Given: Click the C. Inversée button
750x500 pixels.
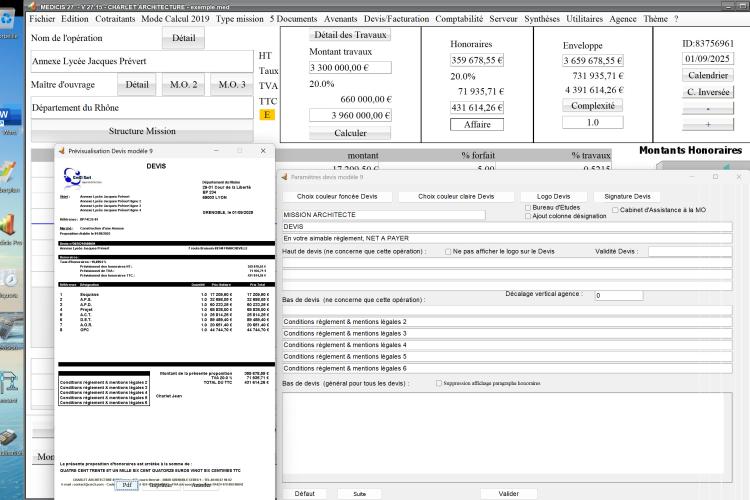Looking at the screenshot, I should click(x=708, y=92).
